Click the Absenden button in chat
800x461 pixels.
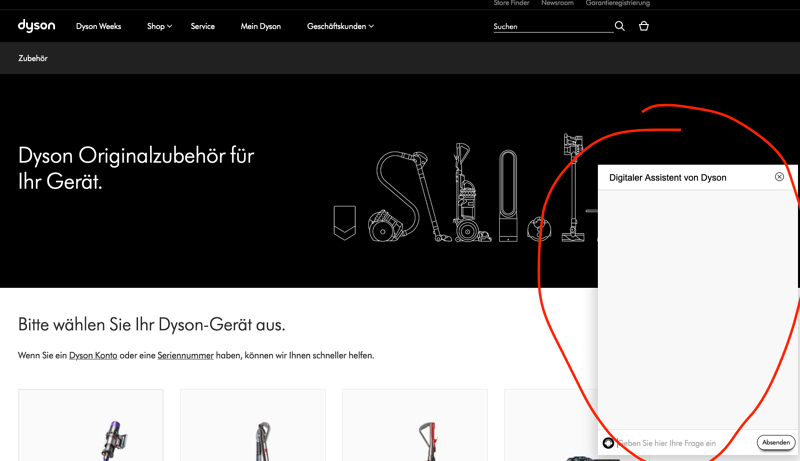[776, 443]
